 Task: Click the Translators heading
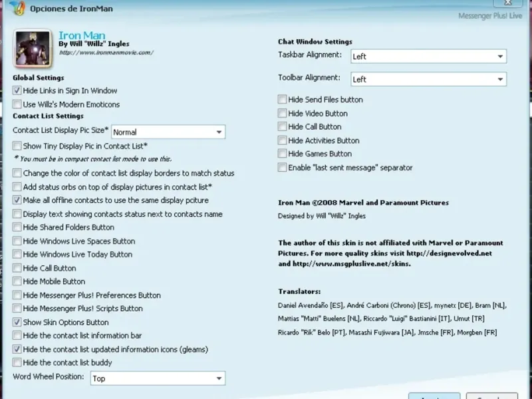[x=299, y=291]
